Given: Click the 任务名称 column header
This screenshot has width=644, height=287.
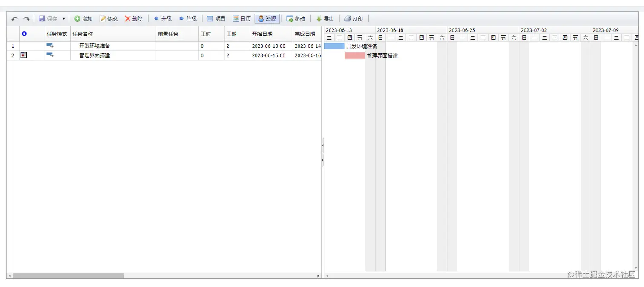Looking at the screenshot, I should (x=113, y=34).
